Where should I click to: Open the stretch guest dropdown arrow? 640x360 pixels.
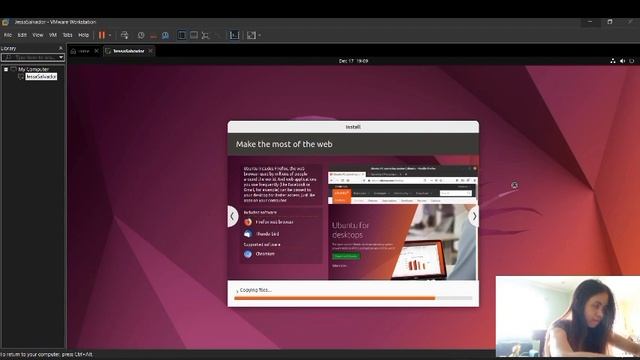[x=260, y=36]
